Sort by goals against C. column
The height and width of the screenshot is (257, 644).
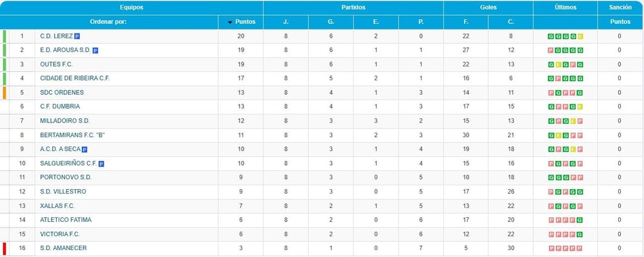pos(511,22)
